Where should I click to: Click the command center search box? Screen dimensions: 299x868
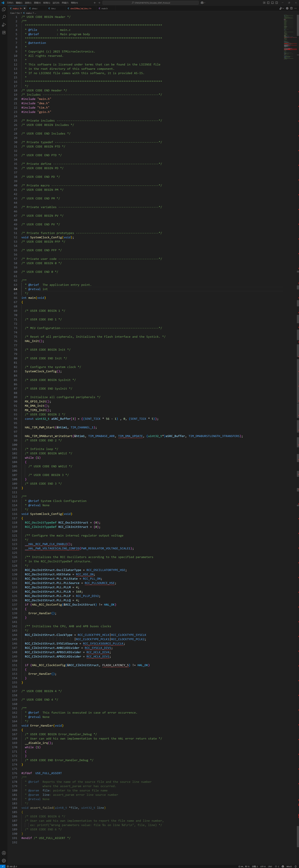pos(151,3)
